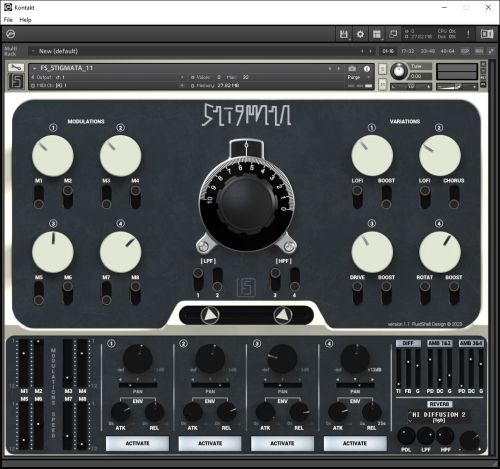Click the M1 modulation speed slider
The width and height of the screenshot is (500, 469).
click(24, 363)
